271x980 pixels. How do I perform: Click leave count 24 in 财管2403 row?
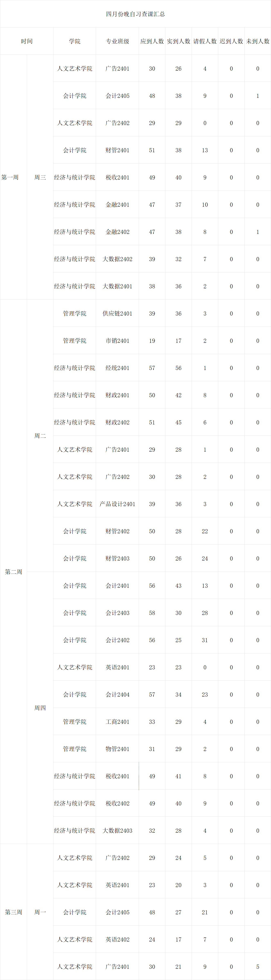coord(205,558)
